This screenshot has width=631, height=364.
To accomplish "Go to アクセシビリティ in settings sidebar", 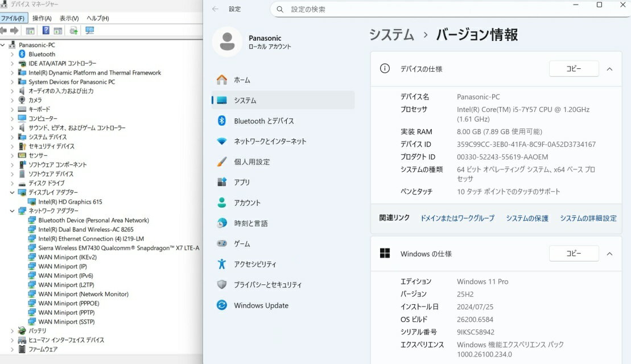I will pos(255,264).
